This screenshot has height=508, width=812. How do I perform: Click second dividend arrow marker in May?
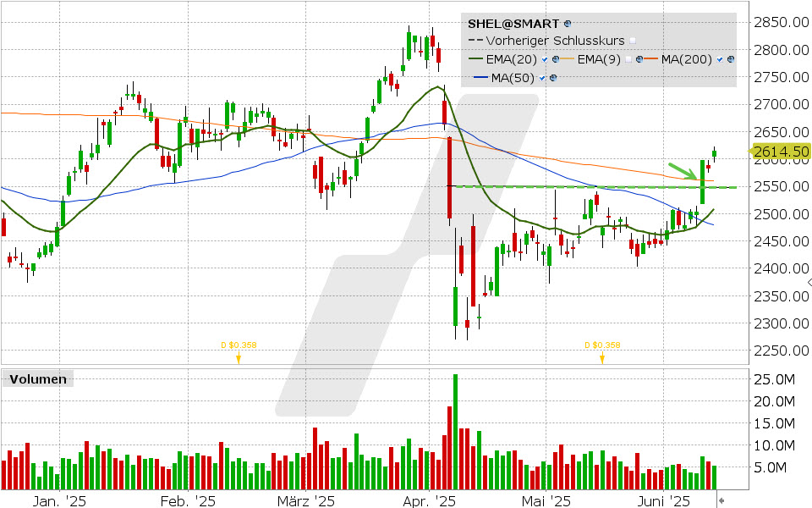tap(602, 358)
